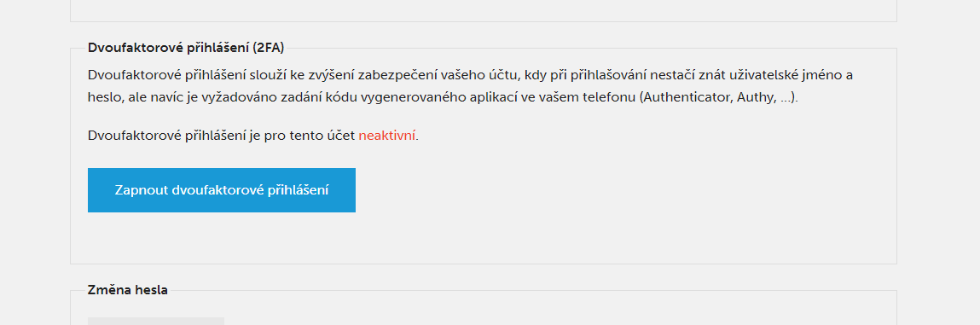This screenshot has height=325, width=980.
Task: Select the Dvoufaktorové přihlášení (2FA) section heading
Action: (x=186, y=48)
